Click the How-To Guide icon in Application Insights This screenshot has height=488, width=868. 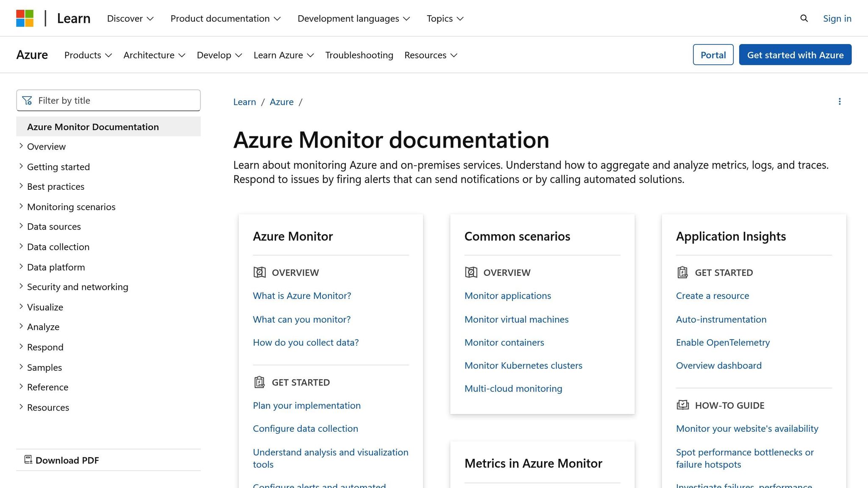point(683,405)
